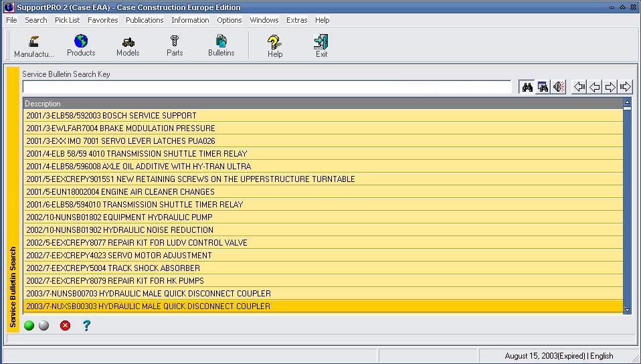Click the Service Bulletin Search Key input field
Screen dimensions: 641x364
(267, 87)
